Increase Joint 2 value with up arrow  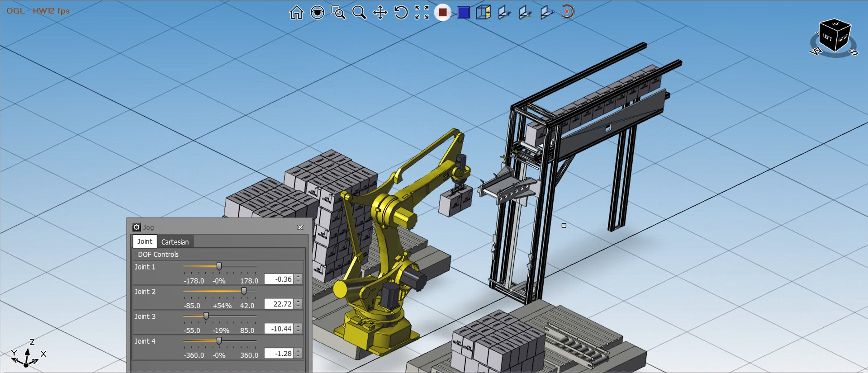tap(299, 302)
